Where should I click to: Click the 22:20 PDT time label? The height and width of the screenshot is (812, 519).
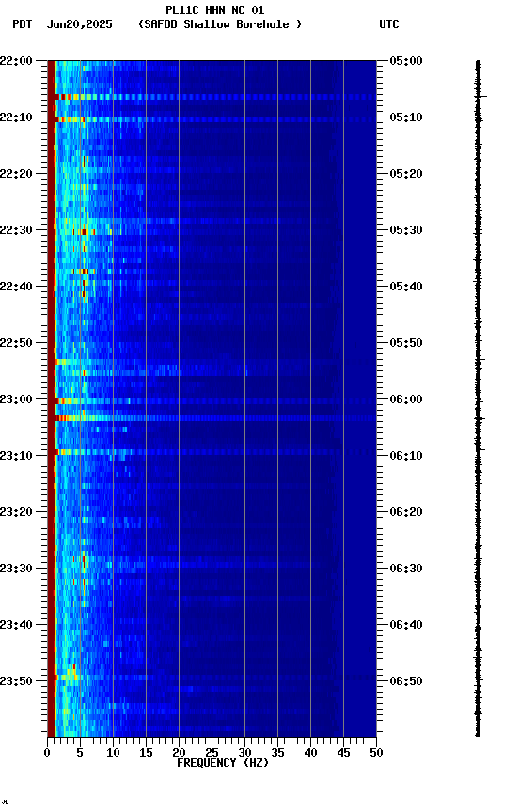pyautogui.click(x=16, y=174)
